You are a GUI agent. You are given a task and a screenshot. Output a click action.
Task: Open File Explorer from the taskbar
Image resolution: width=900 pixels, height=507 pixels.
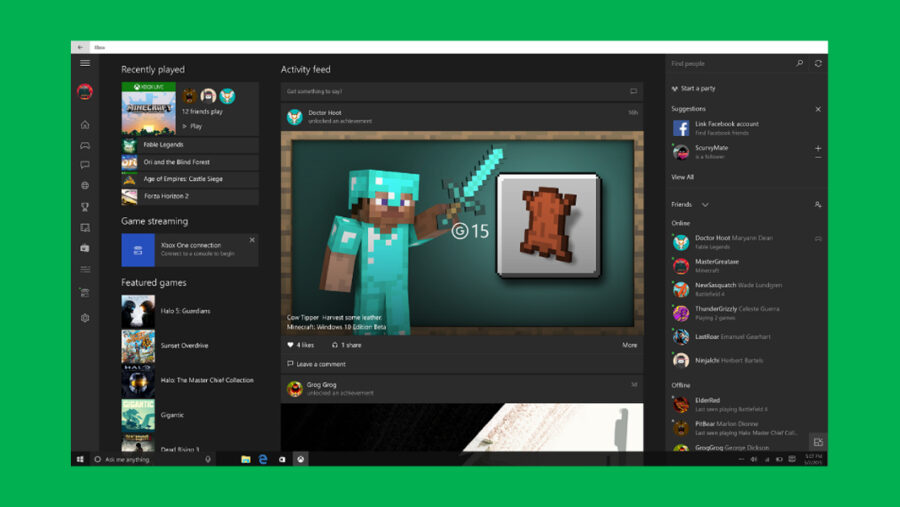[x=246, y=459]
